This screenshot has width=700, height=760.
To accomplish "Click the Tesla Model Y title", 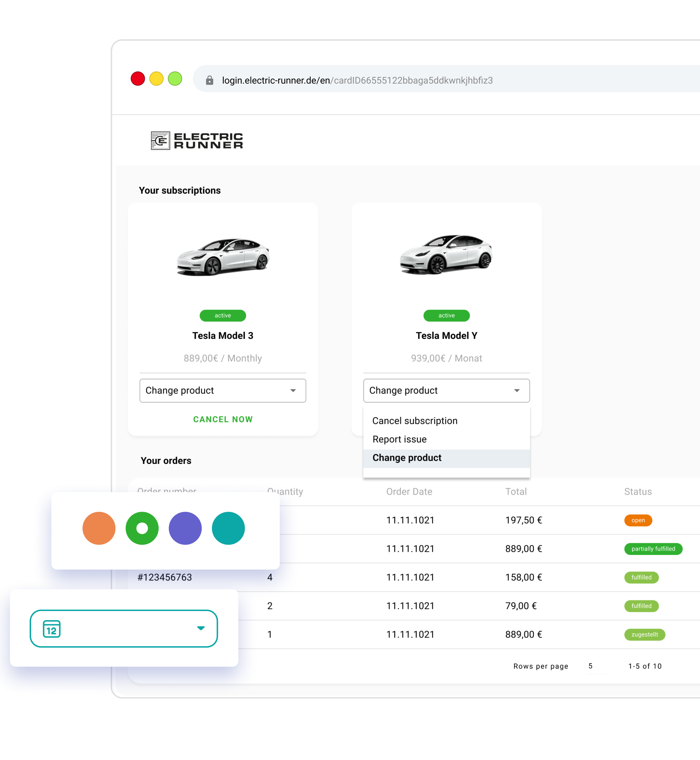I will tap(446, 336).
